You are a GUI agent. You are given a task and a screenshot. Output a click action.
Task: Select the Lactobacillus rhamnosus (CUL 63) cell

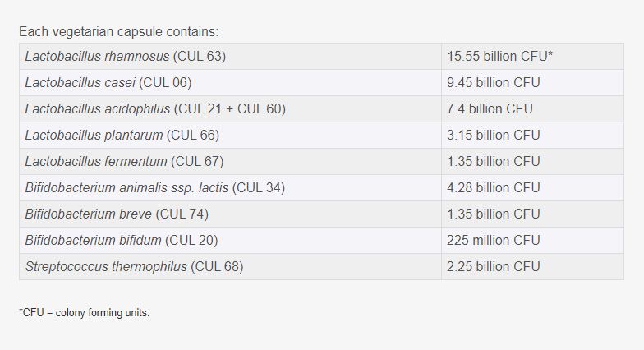coord(125,57)
